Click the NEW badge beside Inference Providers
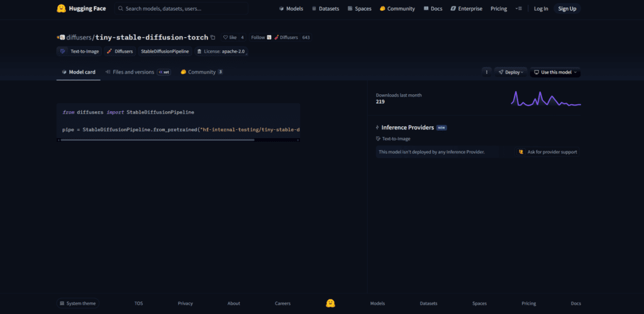Image resolution: width=644 pixels, height=314 pixels. point(441,127)
